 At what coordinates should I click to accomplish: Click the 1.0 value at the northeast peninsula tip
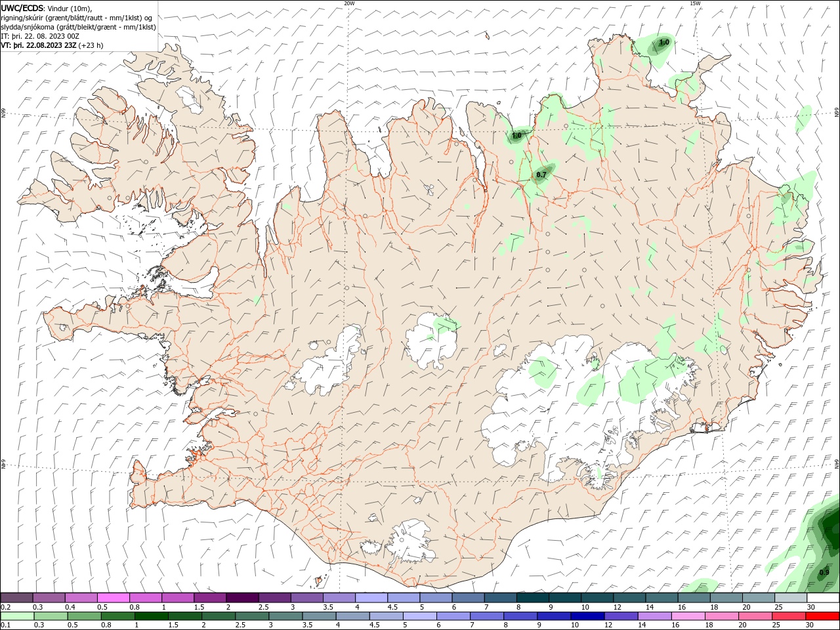664,43
